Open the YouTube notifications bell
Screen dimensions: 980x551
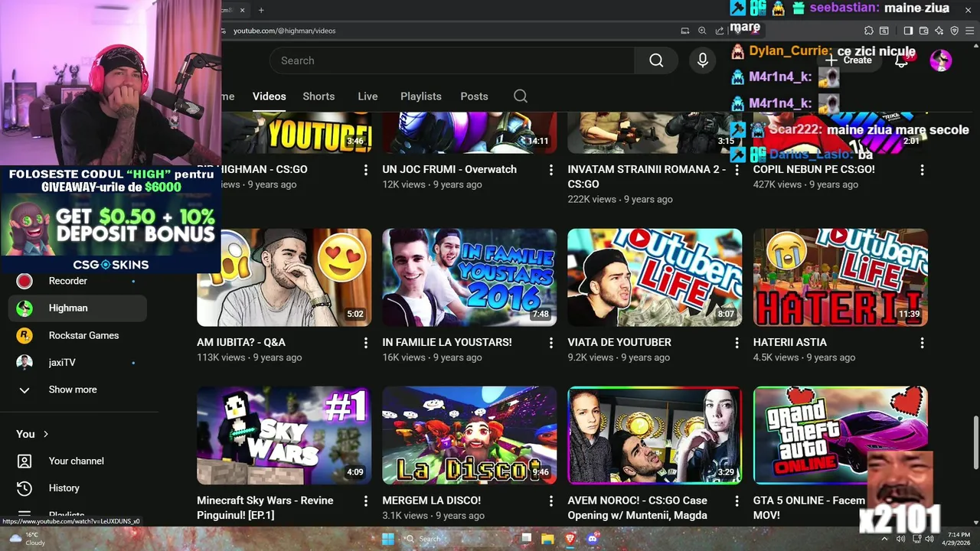point(902,60)
